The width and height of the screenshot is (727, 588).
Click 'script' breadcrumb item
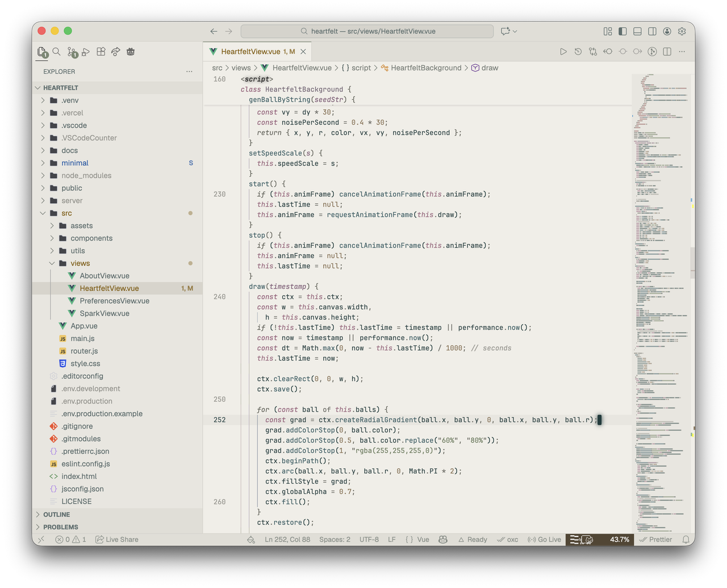pos(361,68)
